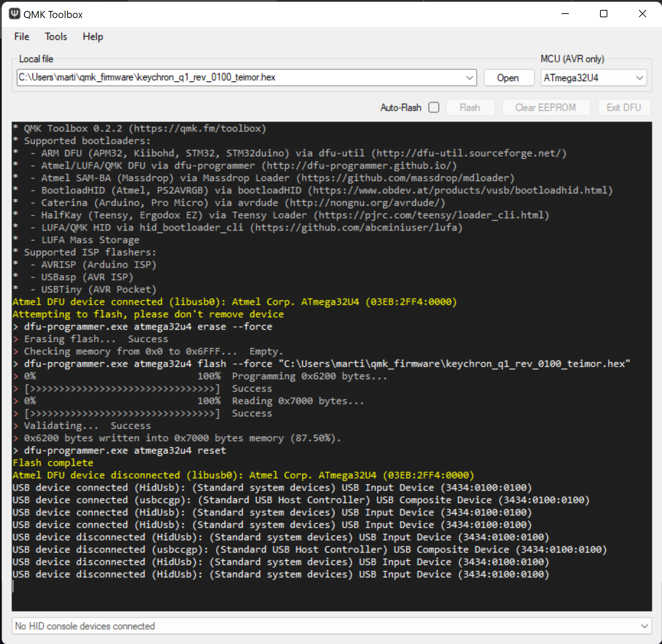Click the 'AVRISP (Arduino ISP)' log line
The width and height of the screenshot is (662, 644).
pyautogui.click(x=84, y=265)
